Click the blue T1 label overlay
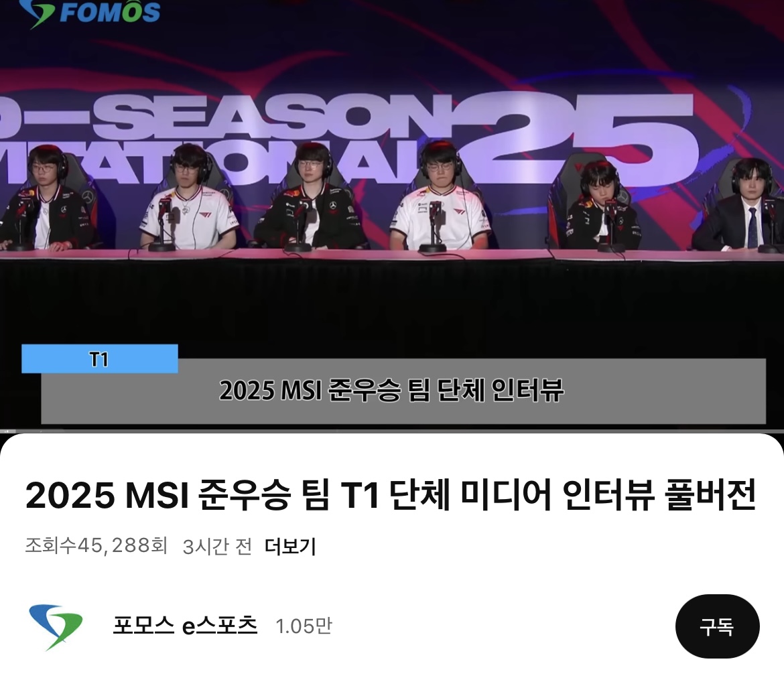The height and width of the screenshot is (684, 784). tap(99, 359)
